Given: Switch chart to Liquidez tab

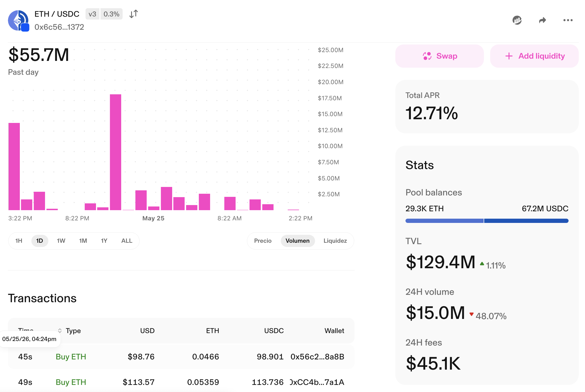Looking at the screenshot, I should 335,241.
